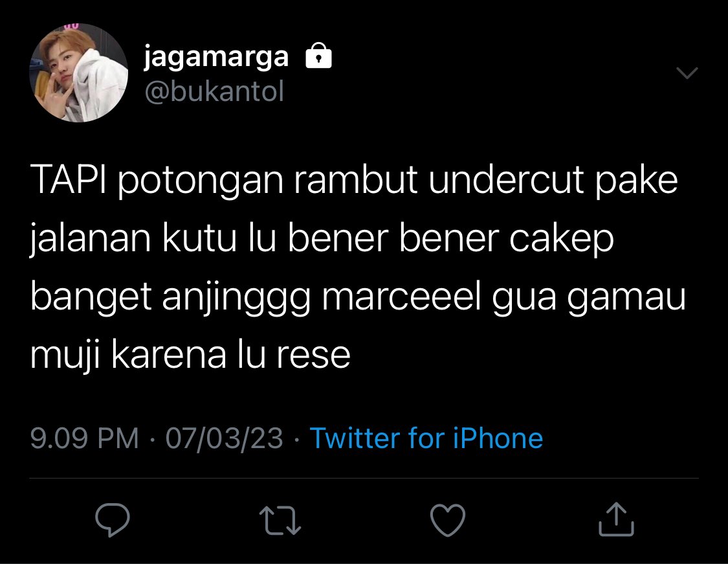Click the word cakep in the tweet
This screenshot has height=564, width=728.
(x=561, y=239)
